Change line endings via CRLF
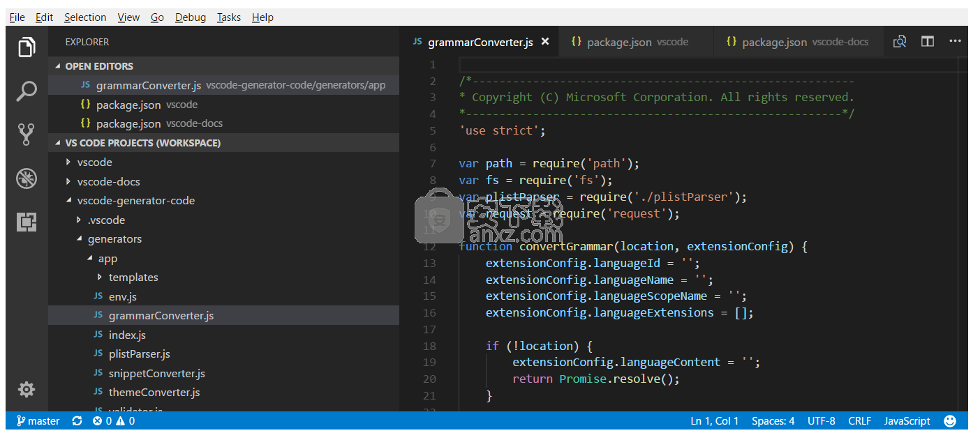The image size is (980, 433). coord(859,421)
